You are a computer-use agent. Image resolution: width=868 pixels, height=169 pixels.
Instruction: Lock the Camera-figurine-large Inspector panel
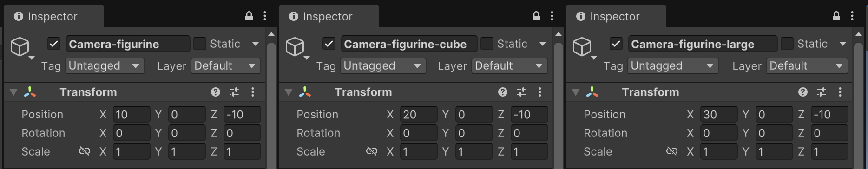[x=836, y=16]
